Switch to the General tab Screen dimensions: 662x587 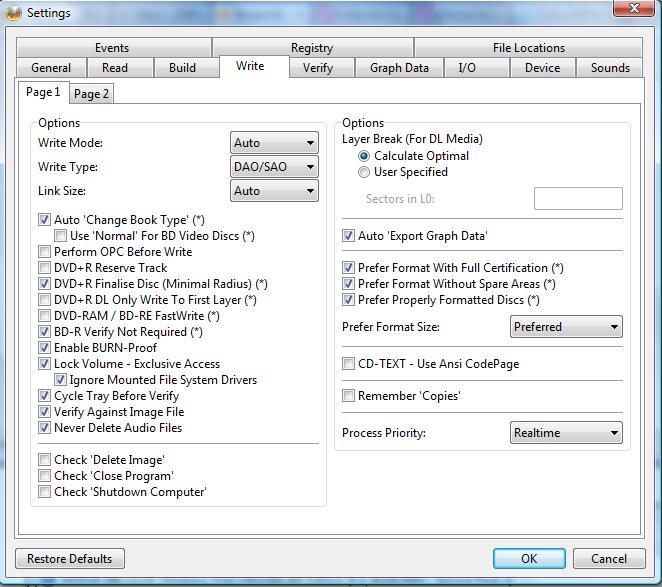tap(51, 68)
